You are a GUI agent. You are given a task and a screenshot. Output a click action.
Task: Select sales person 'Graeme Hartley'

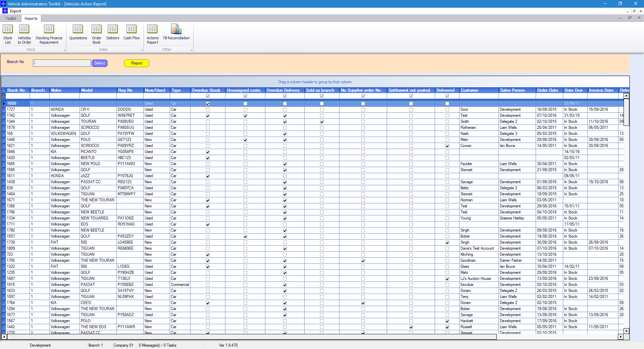coord(517,218)
